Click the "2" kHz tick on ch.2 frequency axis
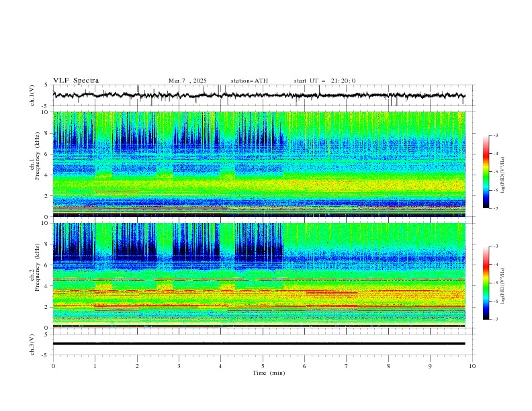The height and width of the screenshot is (411, 532). pos(46,307)
